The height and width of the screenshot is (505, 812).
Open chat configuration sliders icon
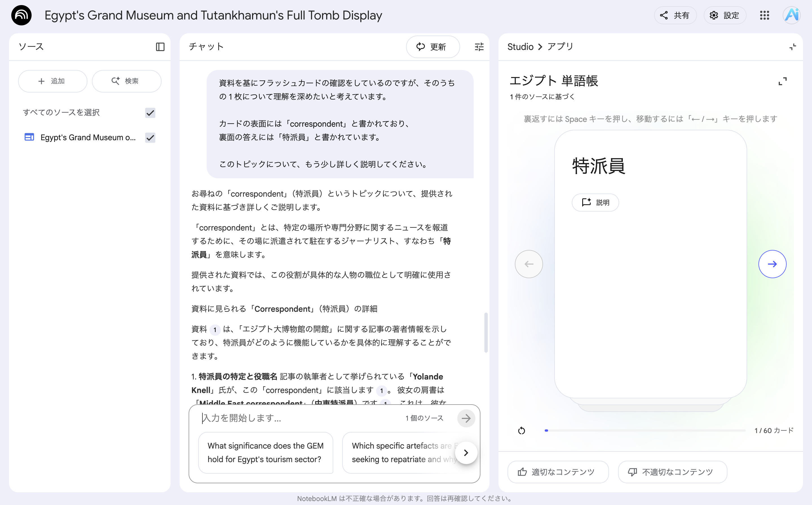tap(479, 47)
